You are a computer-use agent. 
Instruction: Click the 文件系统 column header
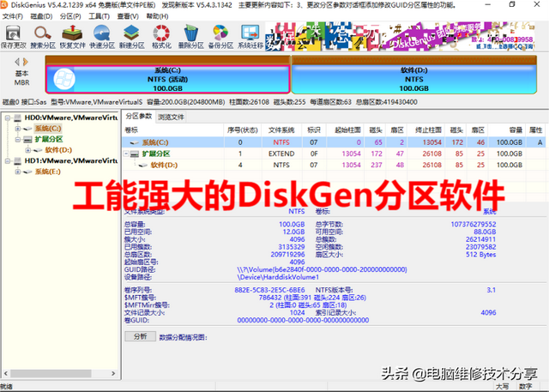[281, 130]
